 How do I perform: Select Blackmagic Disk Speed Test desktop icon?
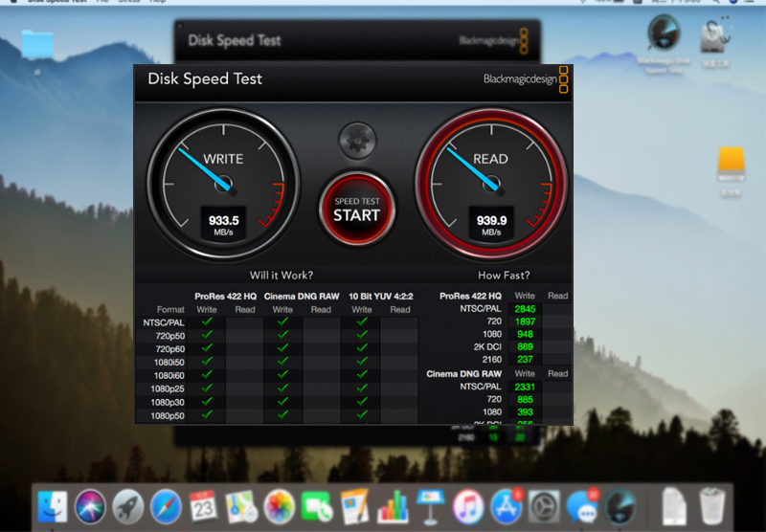point(664,33)
